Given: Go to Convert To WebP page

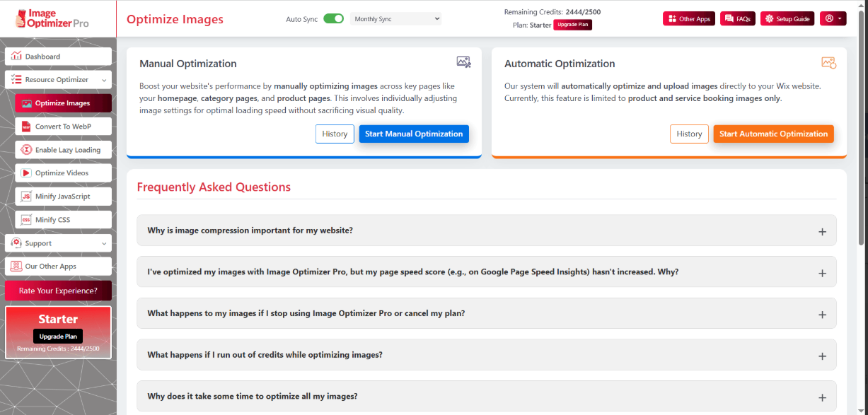Looking at the screenshot, I should pos(64,127).
